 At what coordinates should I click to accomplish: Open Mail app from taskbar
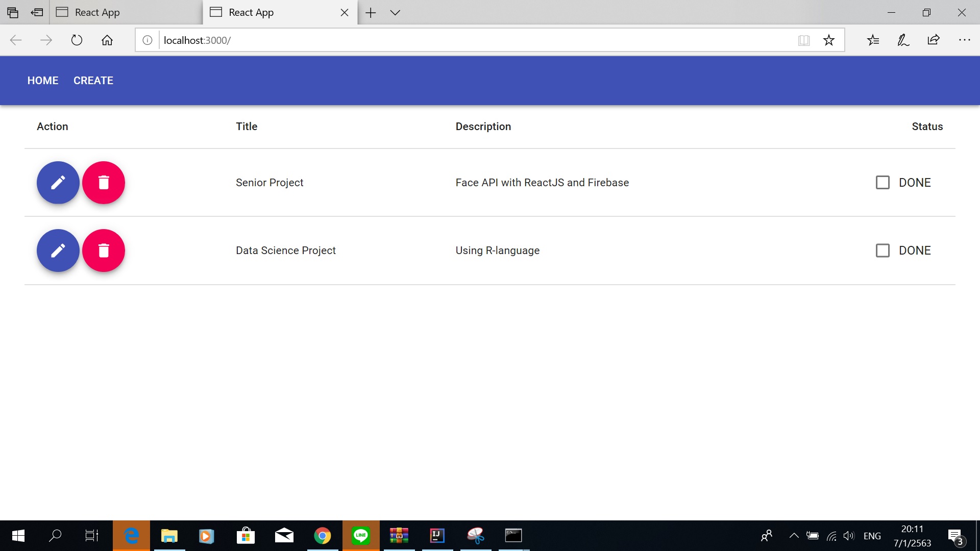284,536
